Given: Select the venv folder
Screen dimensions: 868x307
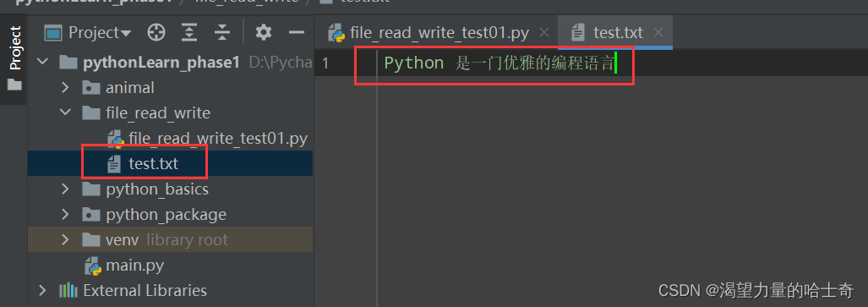Looking at the screenshot, I should point(122,240).
